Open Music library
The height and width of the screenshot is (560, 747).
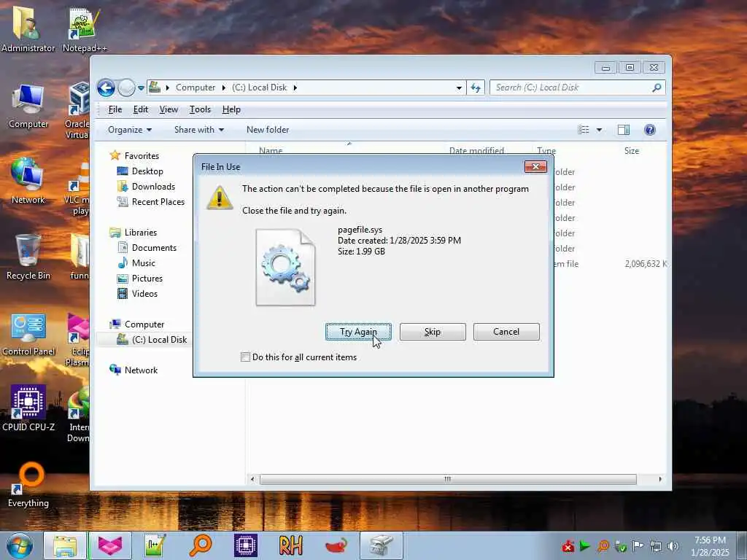144,262
